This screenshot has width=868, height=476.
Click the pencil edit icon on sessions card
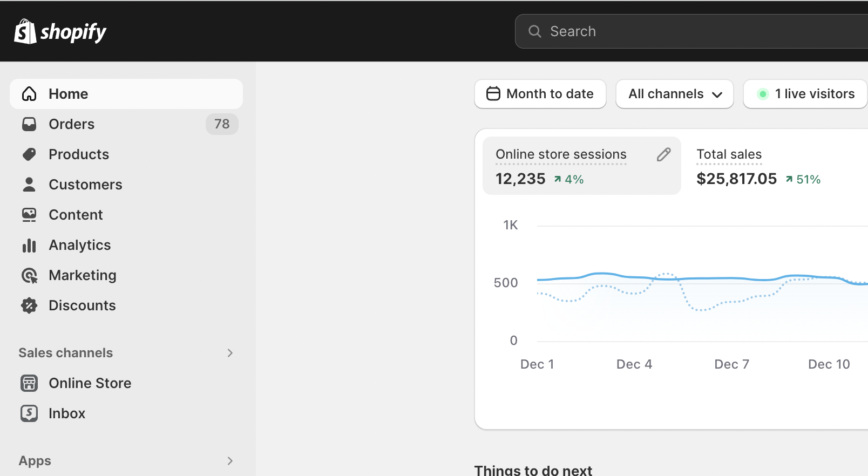pyautogui.click(x=664, y=154)
